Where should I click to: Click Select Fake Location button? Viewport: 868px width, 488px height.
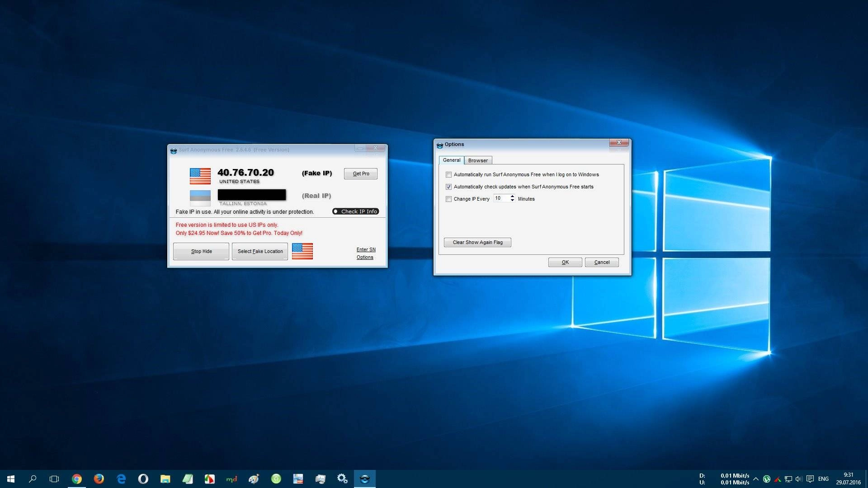click(x=260, y=252)
